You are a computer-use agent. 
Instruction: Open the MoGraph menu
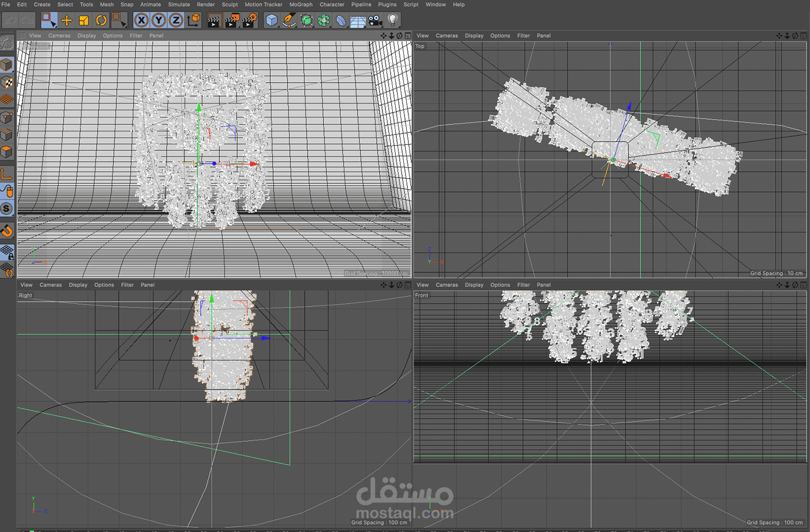click(x=300, y=5)
